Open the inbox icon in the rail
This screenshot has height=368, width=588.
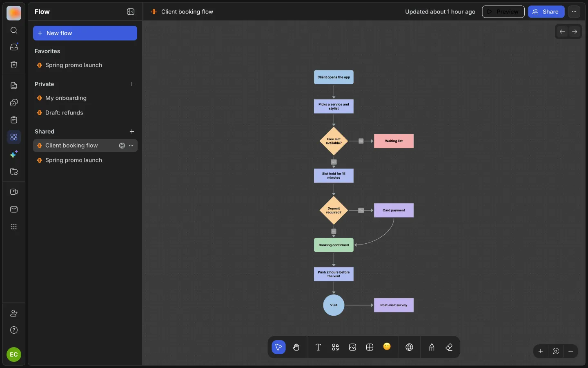click(x=14, y=47)
